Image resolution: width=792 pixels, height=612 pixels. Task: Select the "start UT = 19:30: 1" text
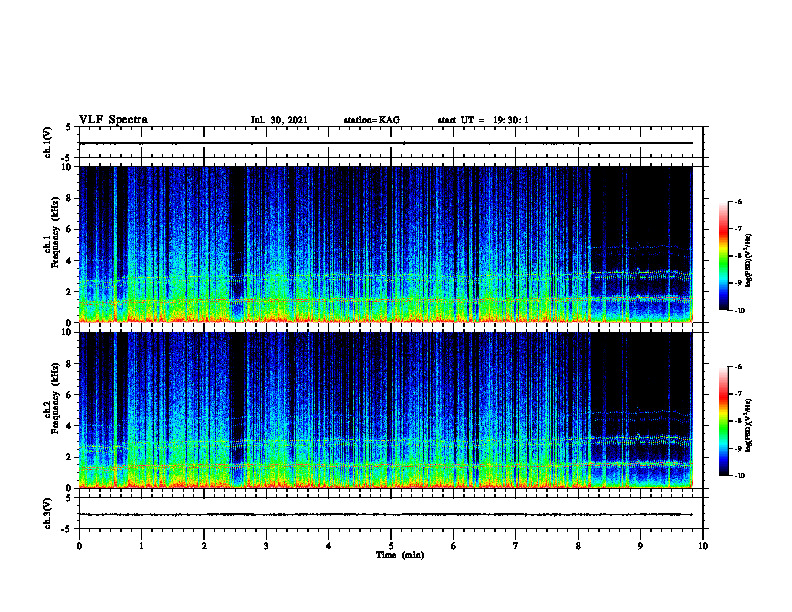coord(483,120)
